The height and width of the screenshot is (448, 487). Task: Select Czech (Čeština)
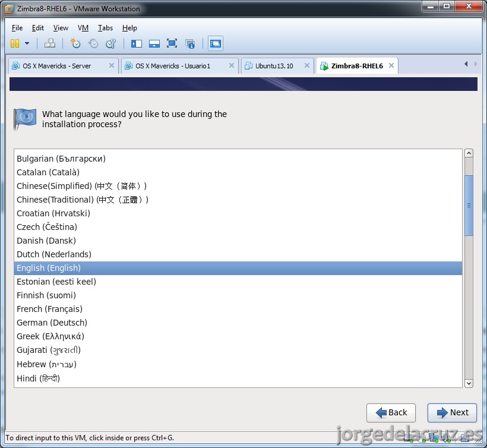pos(238,227)
